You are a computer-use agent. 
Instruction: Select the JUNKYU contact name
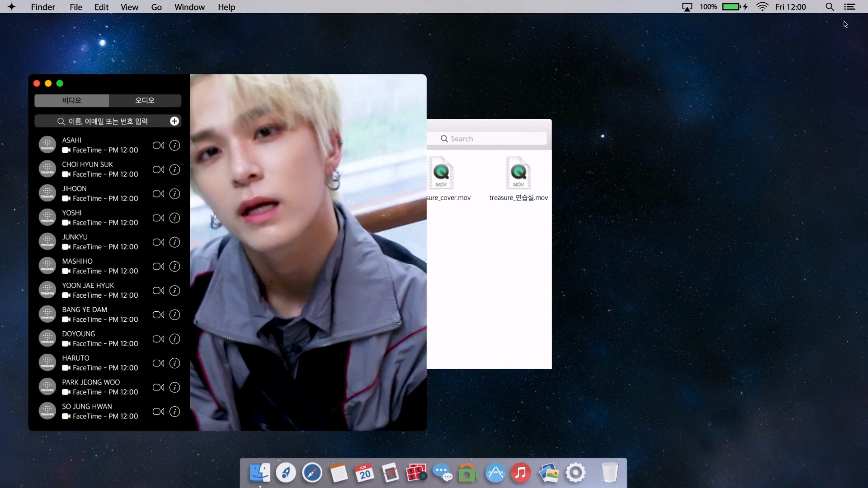[x=75, y=237]
